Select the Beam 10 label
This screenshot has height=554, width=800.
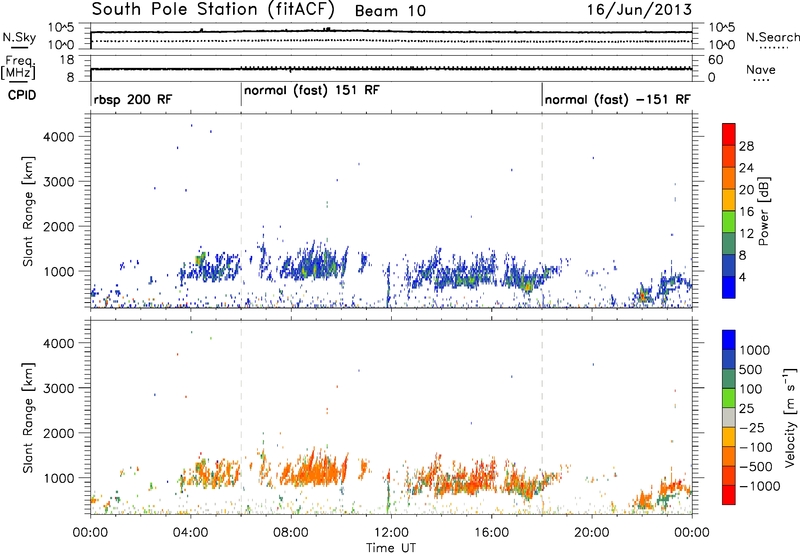[390, 11]
